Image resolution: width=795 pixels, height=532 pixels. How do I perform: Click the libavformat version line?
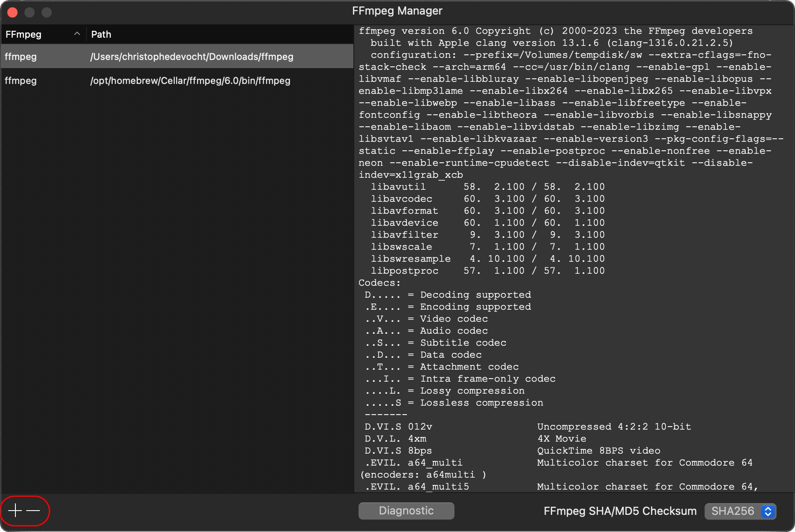pyautogui.click(x=488, y=211)
